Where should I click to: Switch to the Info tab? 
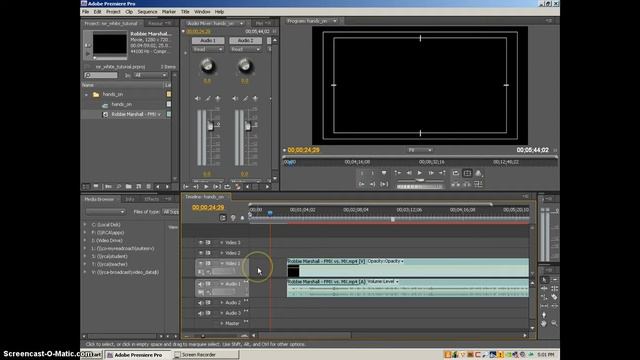130,199
